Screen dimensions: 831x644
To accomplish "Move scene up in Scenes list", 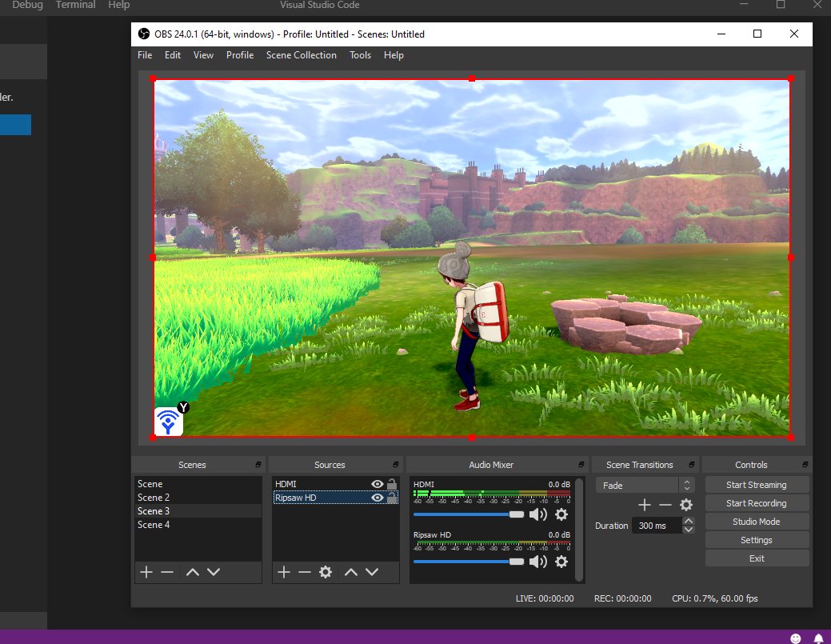I will 193,572.
